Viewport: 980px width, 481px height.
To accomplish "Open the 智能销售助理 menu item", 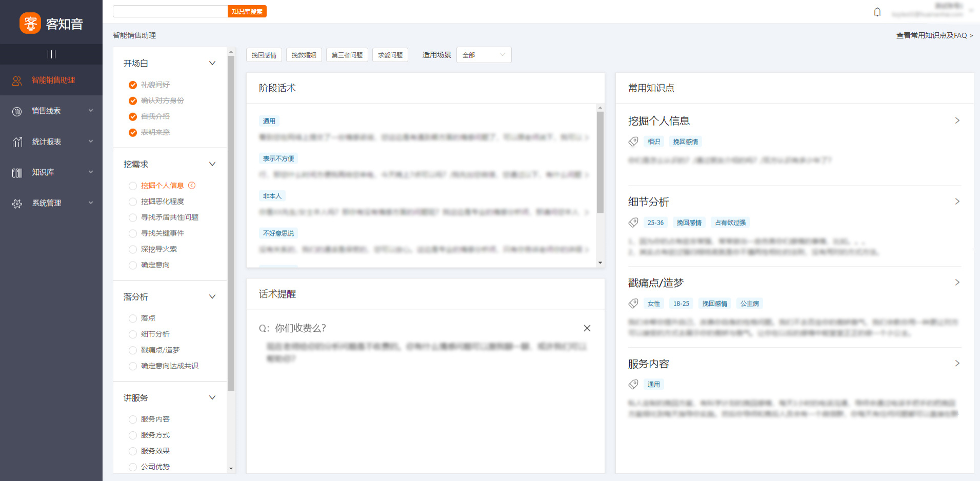I will (53, 80).
